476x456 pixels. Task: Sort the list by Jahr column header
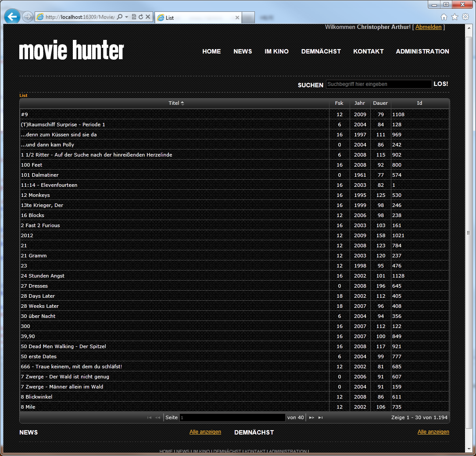point(359,103)
